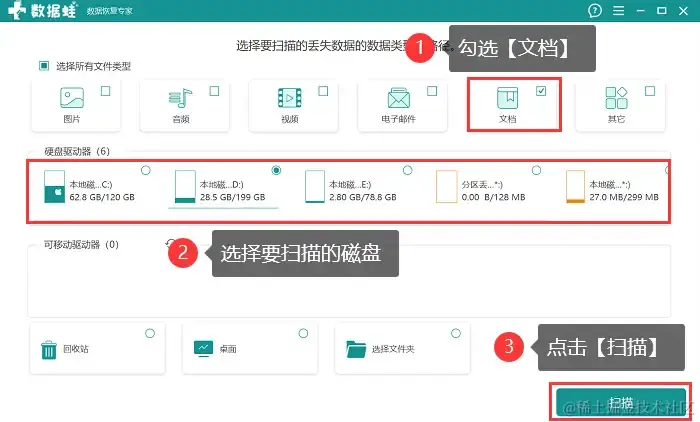The image size is (700, 422).
Task: Click the 桌面 label text
Action: (228, 349)
